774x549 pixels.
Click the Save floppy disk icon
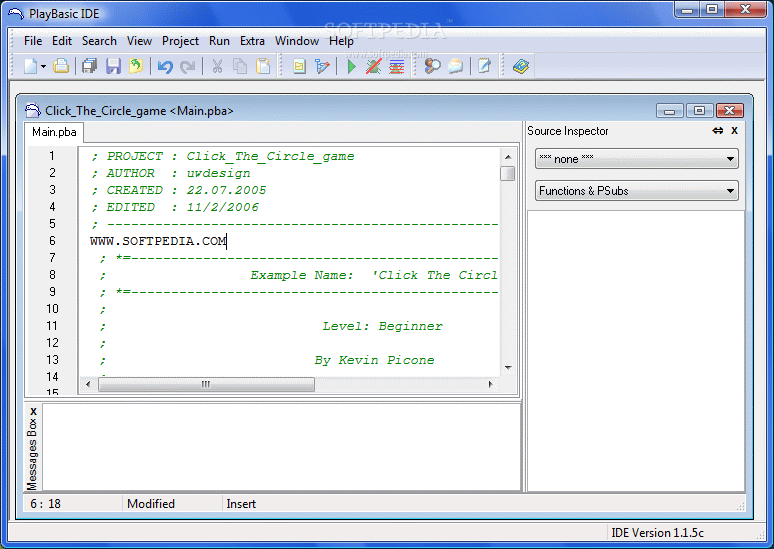pos(113,66)
